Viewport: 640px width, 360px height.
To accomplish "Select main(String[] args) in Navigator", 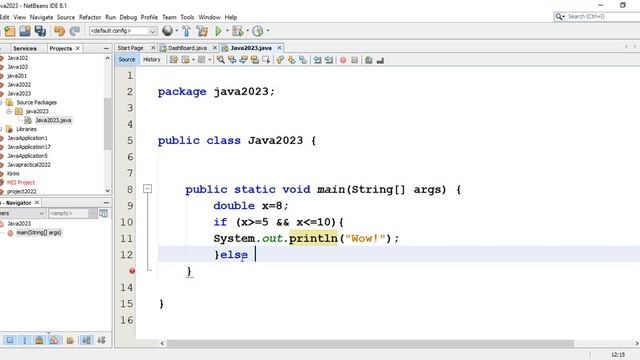I will coord(38,232).
